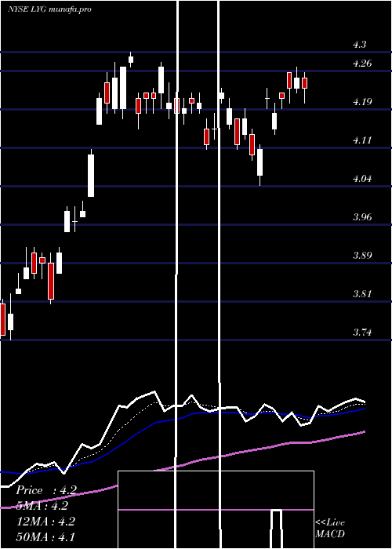Click the 3.96 price axis label
This screenshot has height=549, width=392.
pyautogui.click(x=362, y=217)
